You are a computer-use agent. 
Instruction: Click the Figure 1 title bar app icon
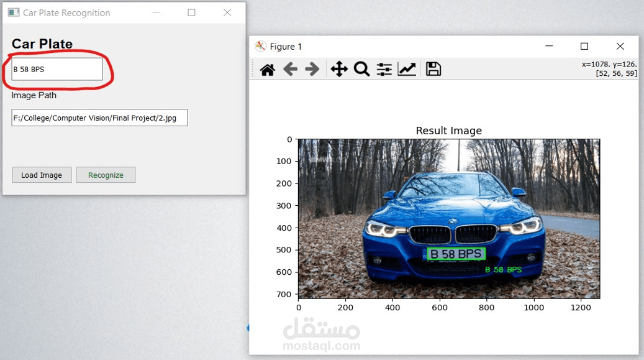pos(260,46)
